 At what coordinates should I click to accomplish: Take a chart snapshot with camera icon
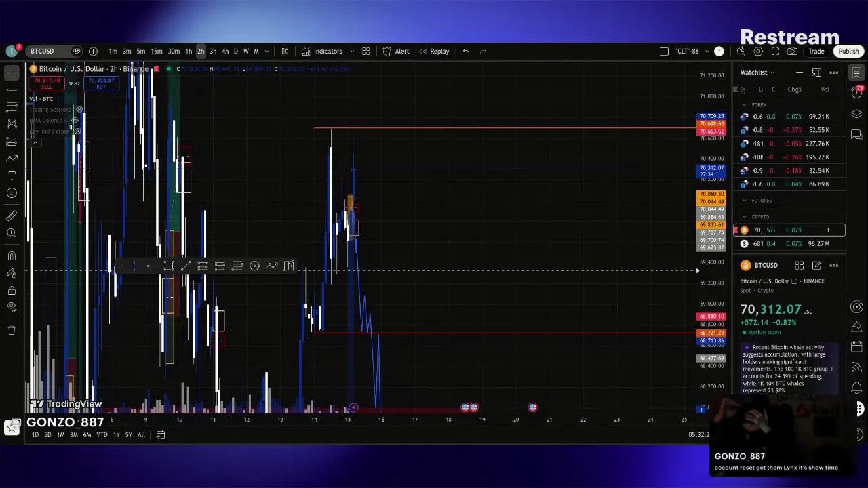793,52
